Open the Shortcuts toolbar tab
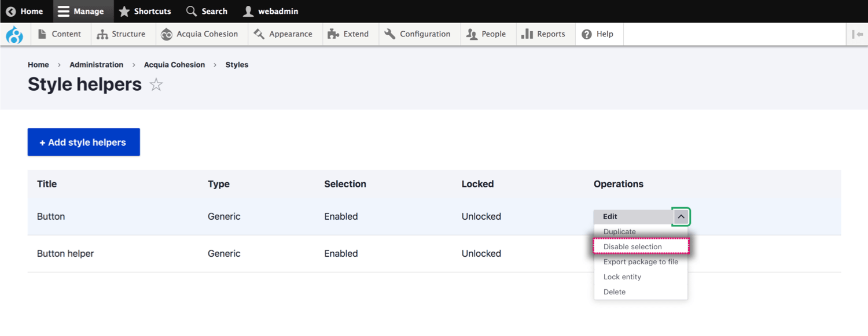Screen dimensions: 868x336 coord(145,12)
